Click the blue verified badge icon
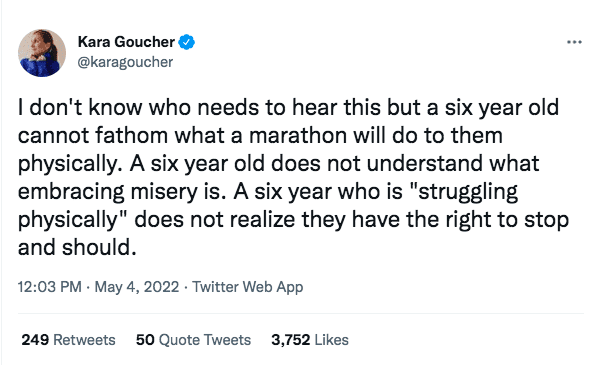Image resolution: width=600 pixels, height=365 pixels. pyautogui.click(x=187, y=42)
